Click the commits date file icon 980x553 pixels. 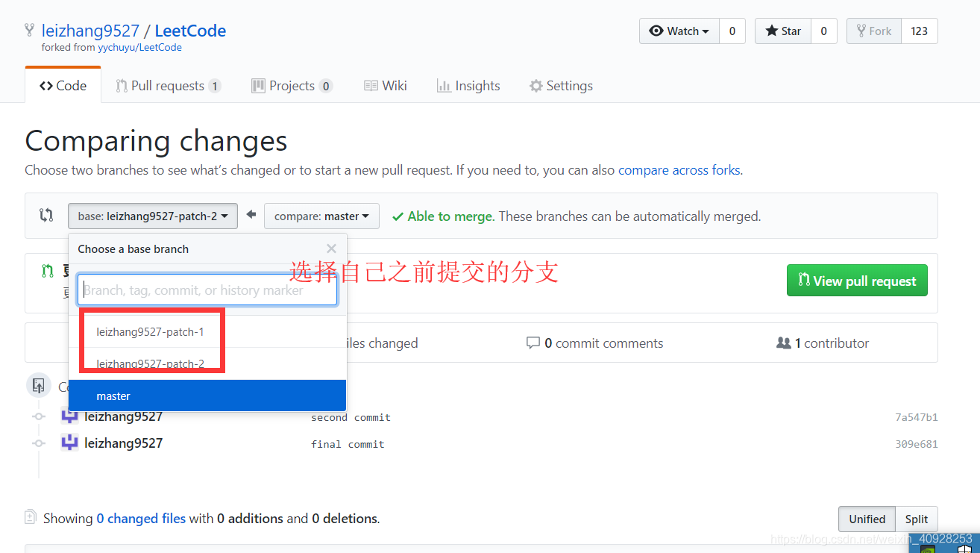[39, 386]
